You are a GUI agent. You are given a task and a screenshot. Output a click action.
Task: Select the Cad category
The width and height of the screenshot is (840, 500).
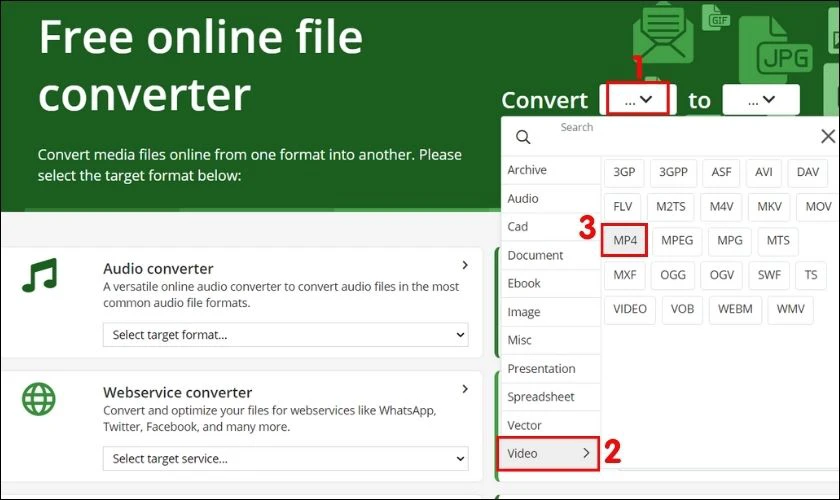coord(551,227)
